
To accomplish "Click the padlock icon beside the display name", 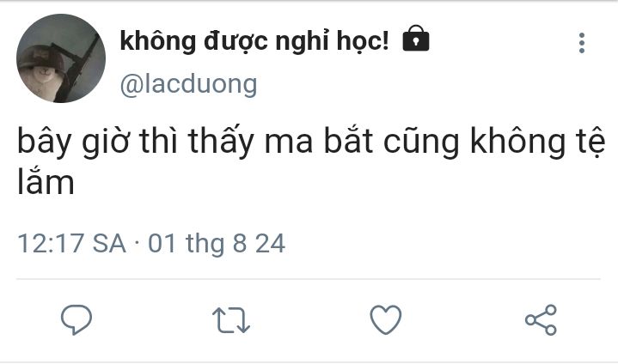I will [x=416, y=39].
